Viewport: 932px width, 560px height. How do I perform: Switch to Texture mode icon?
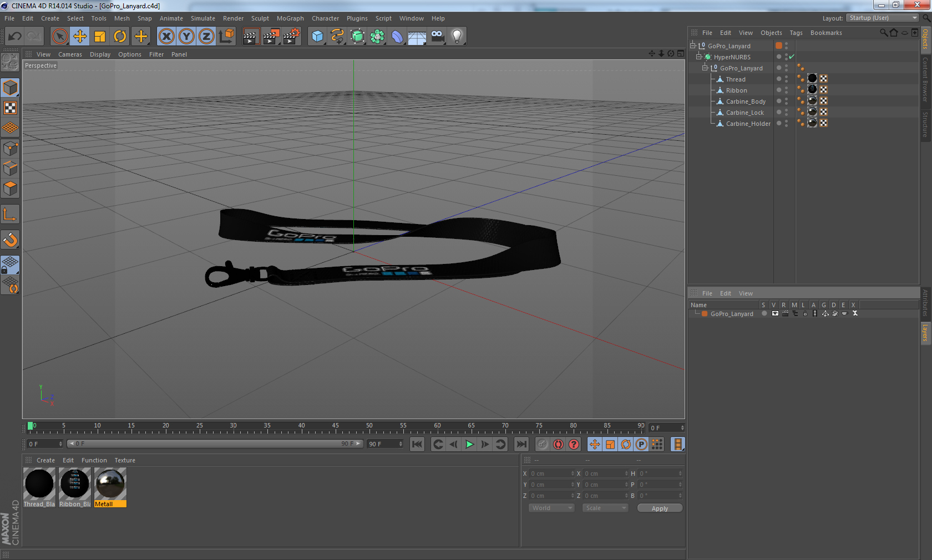(11, 108)
